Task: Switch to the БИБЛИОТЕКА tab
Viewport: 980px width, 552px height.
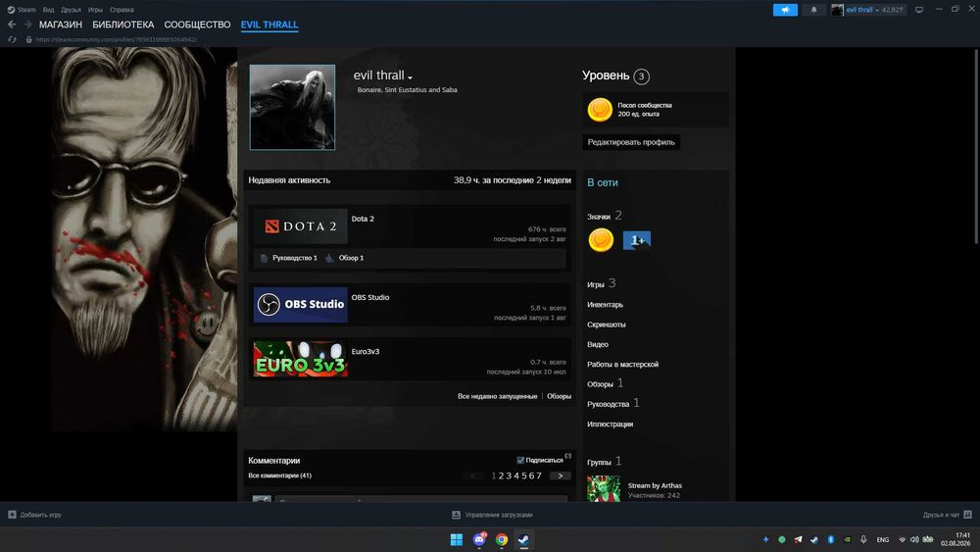Action: (123, 25)
